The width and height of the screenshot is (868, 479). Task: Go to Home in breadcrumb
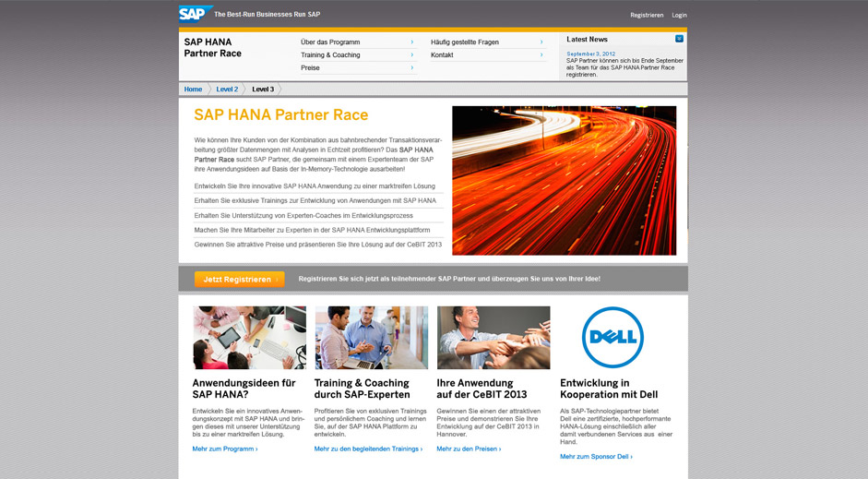(x=193, y=90)
